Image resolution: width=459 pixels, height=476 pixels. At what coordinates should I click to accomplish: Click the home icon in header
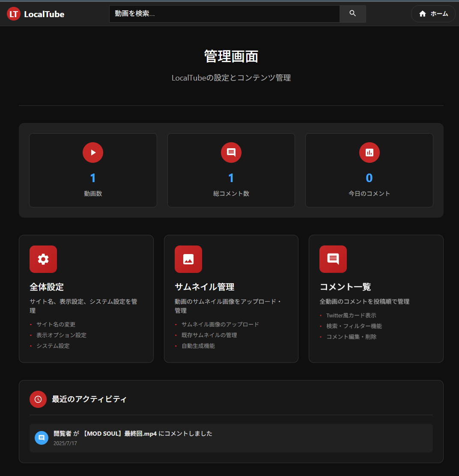click(422, 14)
